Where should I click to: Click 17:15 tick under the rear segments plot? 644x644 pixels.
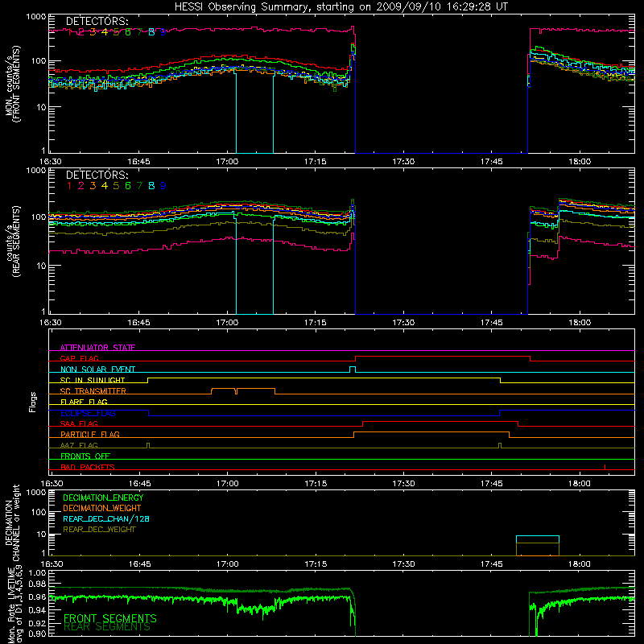pyautogui.click(x=315, y=323)
